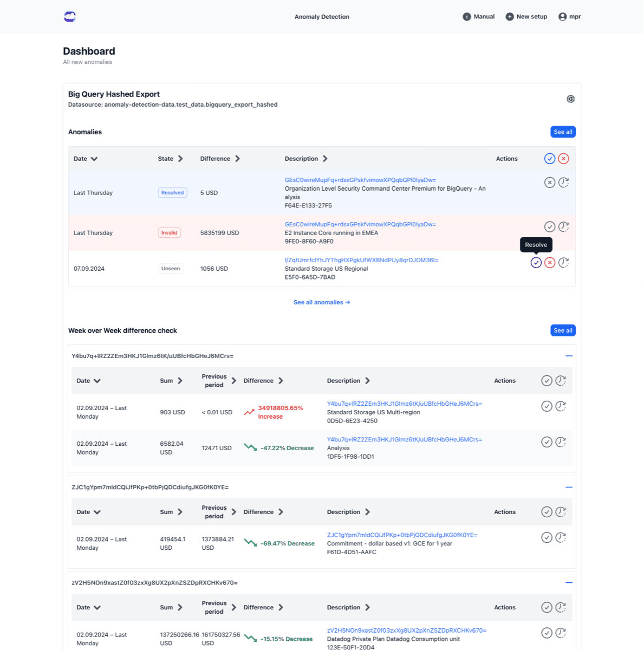Screen dimensions: 644x650
Task: Check off the -47.22% Decrease row
Action: coord(547,442)
